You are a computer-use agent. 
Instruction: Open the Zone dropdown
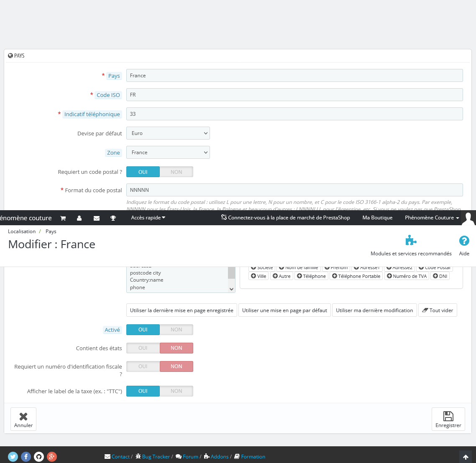[x=168, y=153]
